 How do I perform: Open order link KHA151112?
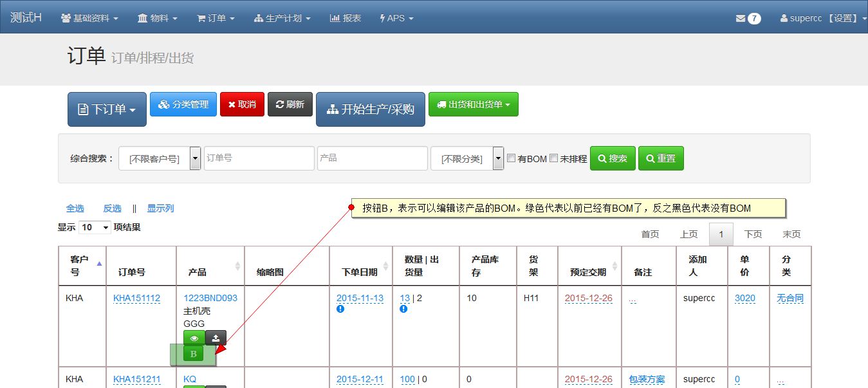[x=136, y=298]
